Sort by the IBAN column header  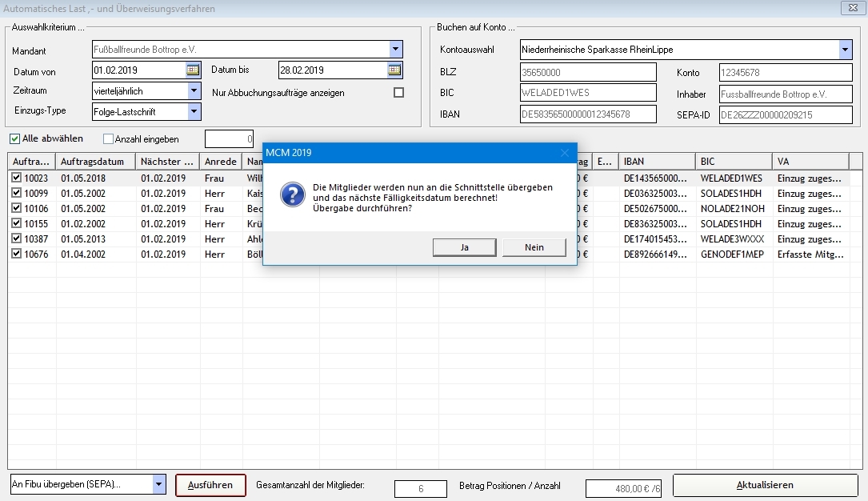pyautogui.click(x=657, y=162)
